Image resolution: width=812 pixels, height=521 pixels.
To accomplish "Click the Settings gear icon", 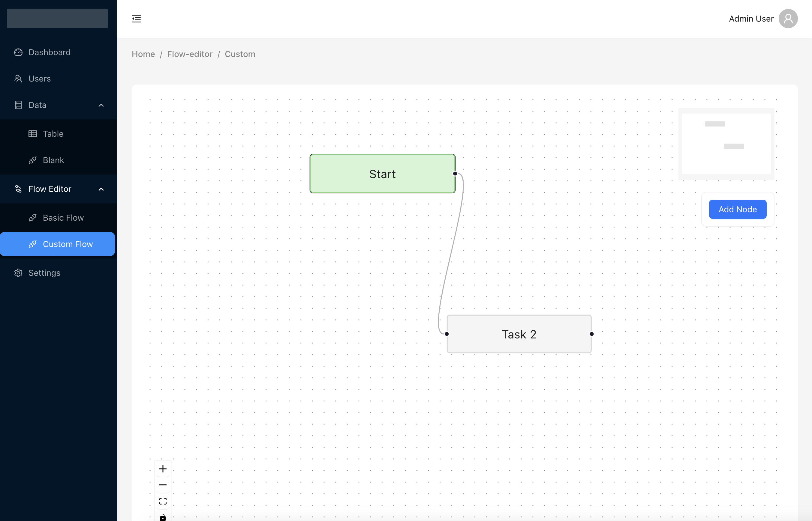I will pos(18,273).
